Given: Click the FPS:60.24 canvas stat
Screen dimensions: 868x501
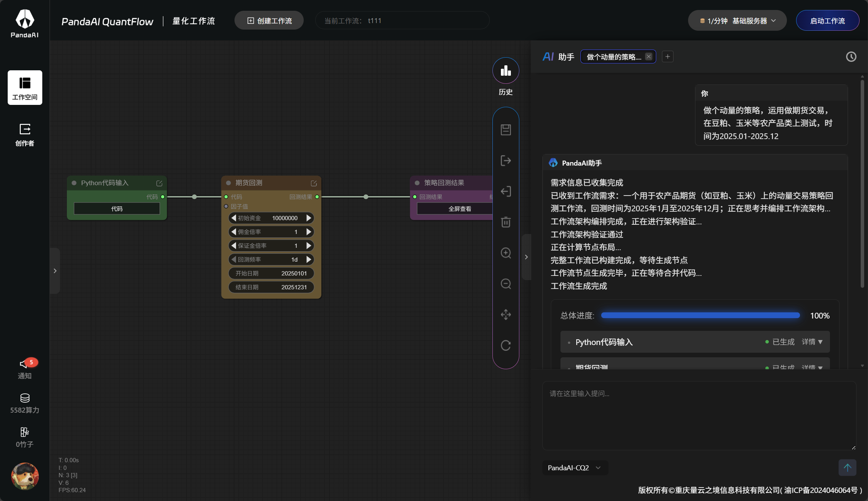Looking at the screenshot, I should pyautogui.click(x=72, y=490).
